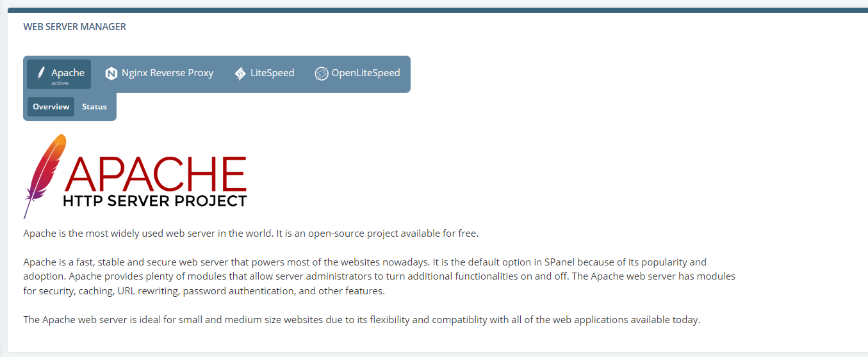This screenshot has width=868, height=357.
Task: Click the Apache feather icon in tab bar
Action: (x=40, y=73)
